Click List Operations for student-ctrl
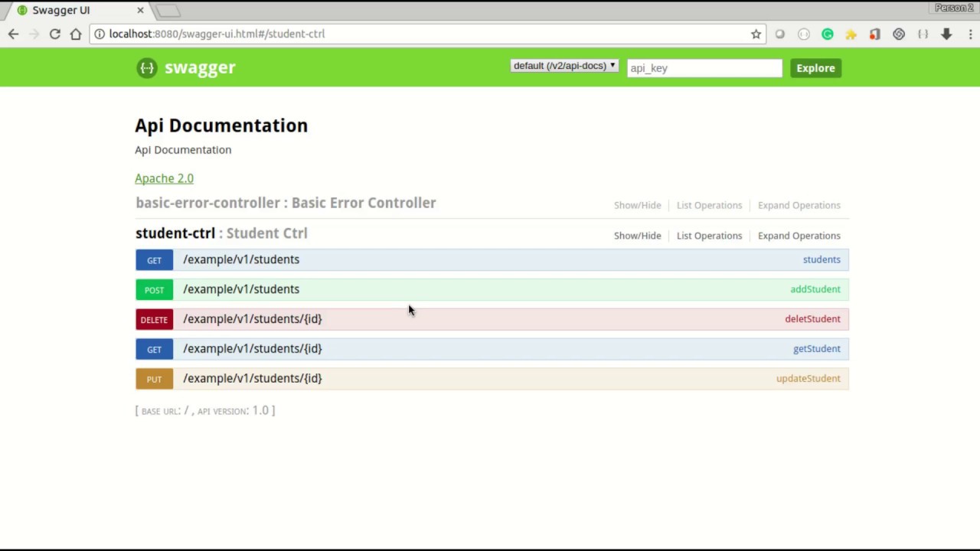 point(709,236)
